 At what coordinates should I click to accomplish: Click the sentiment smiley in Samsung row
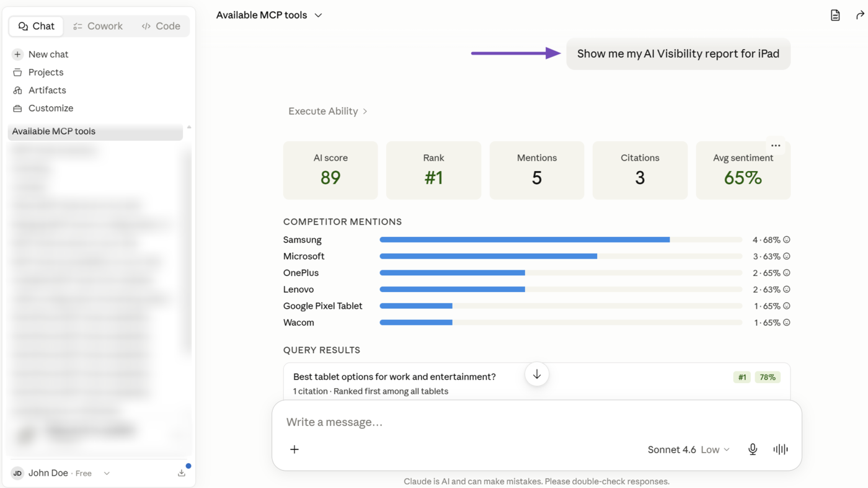(x=787, y=240)
